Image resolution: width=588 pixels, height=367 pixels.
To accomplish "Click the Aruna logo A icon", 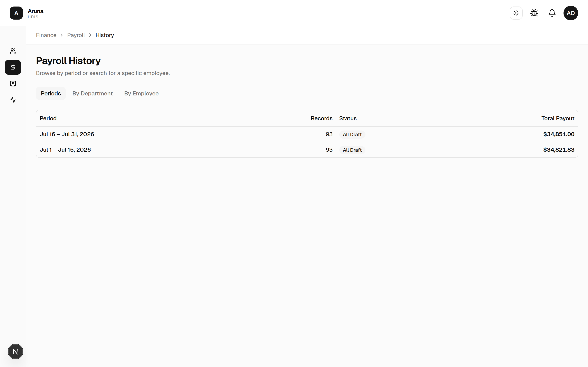I will coord(16,13).
